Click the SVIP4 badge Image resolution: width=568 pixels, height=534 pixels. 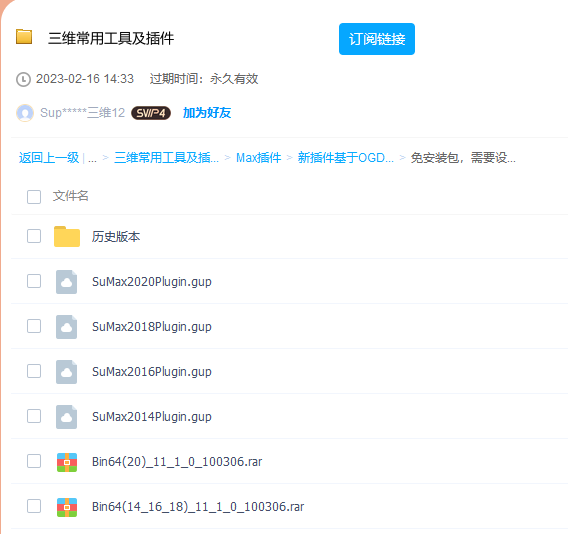151,113
